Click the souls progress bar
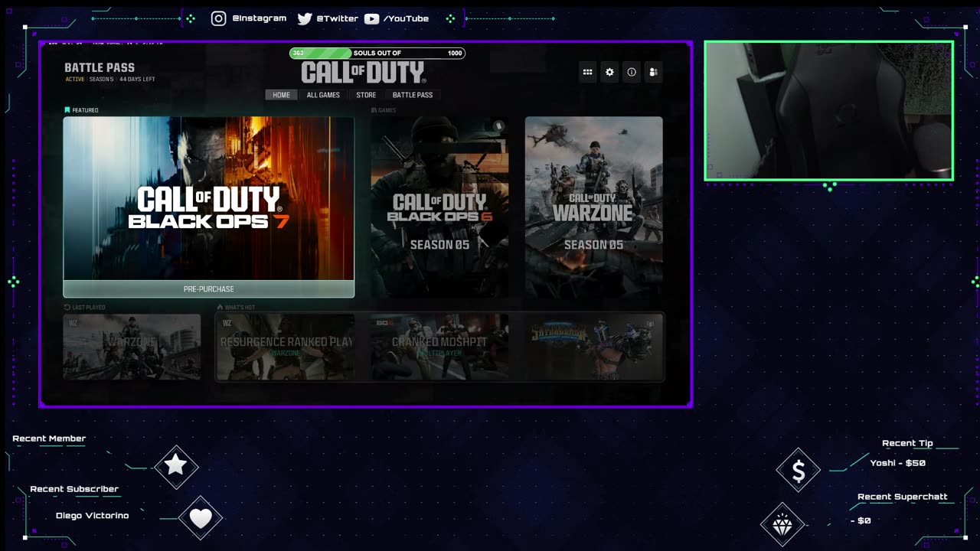Viewport: 980px width, 551px height. pyautogui.click(x=377, y=53)
